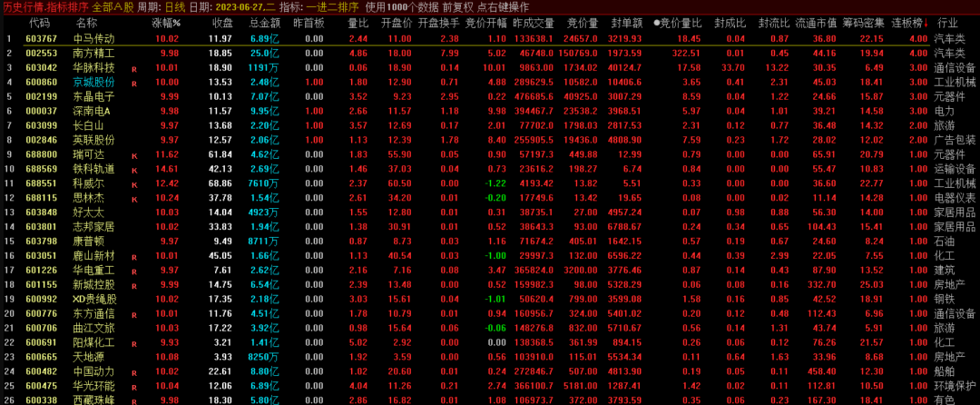Click the 150769.0 竞价量 value

pyautogui.click(x=579, y=54)
